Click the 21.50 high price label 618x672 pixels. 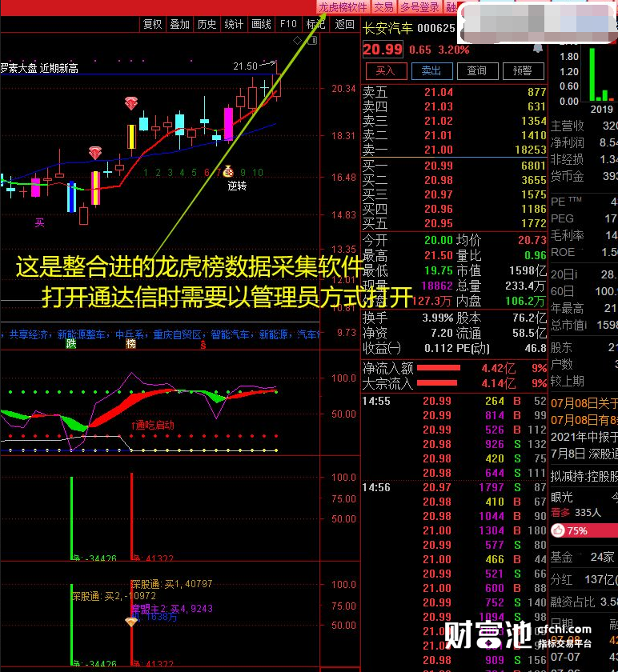pyautogui.click(x=245, y=66)
